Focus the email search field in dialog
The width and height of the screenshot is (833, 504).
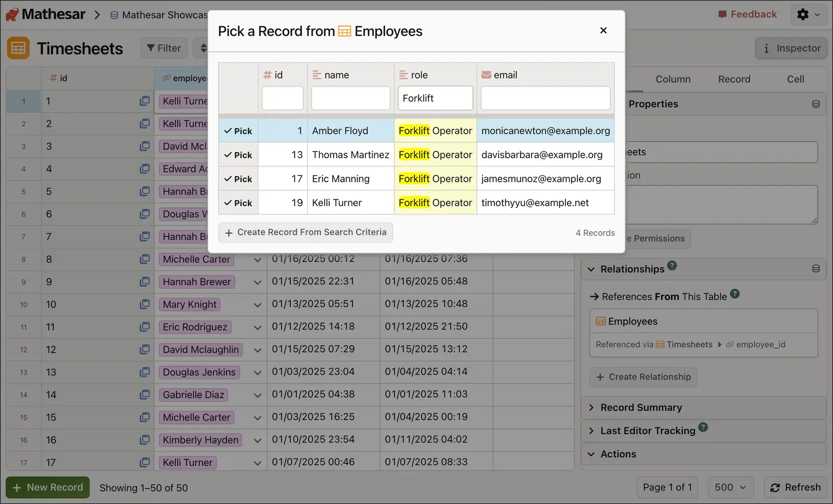coord(545,98)
